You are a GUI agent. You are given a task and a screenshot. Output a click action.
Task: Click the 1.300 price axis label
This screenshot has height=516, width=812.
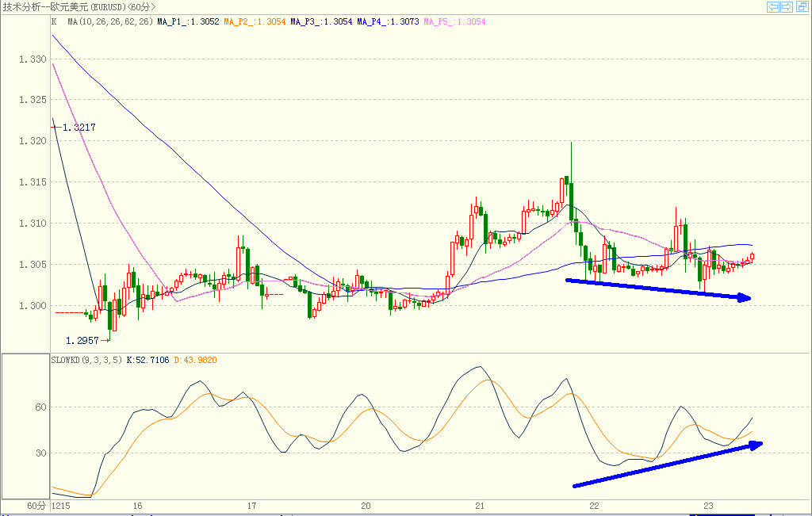coord(33,306)
